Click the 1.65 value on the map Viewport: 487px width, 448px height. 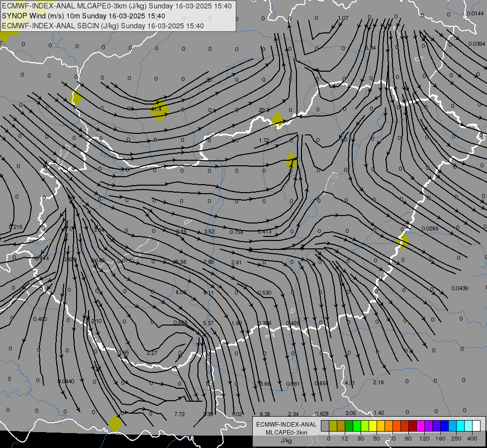tap(123, 353)
